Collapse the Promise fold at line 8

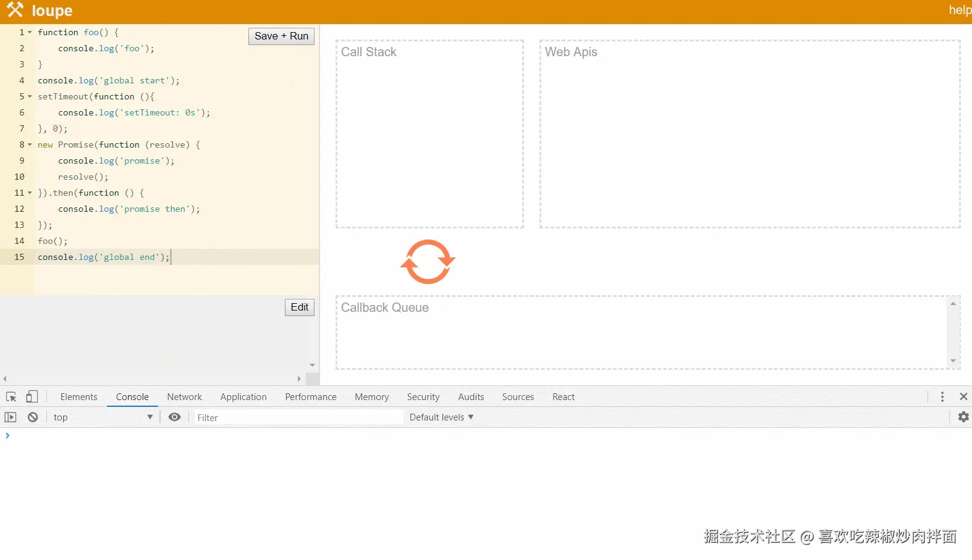[x=30, y=144]
